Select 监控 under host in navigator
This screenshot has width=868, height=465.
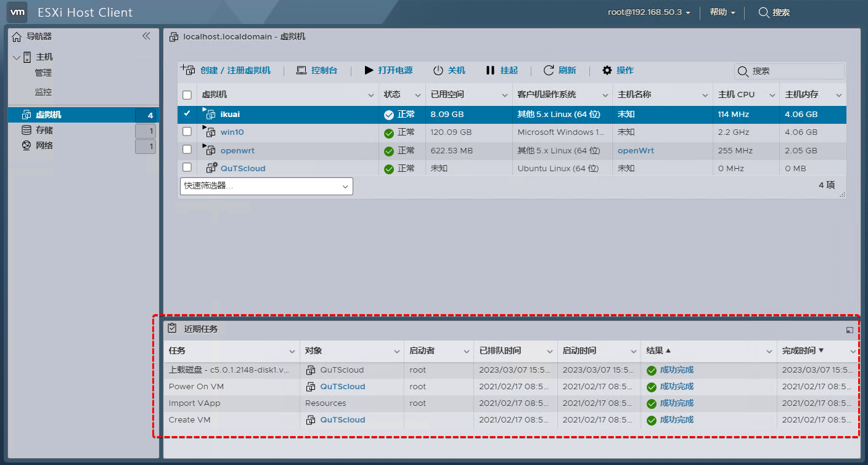43,92
